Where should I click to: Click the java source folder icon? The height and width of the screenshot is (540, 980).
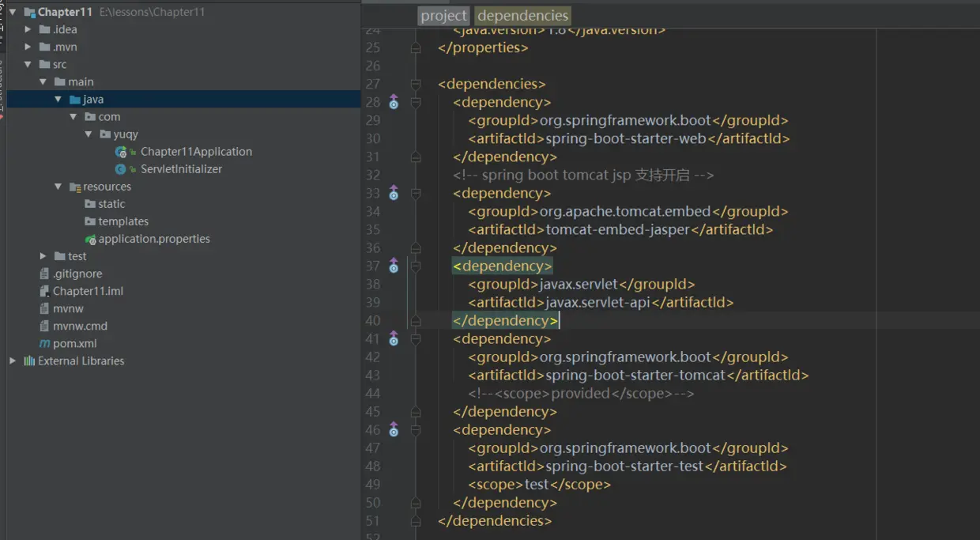pyautogui.click(x=75, y=100)
